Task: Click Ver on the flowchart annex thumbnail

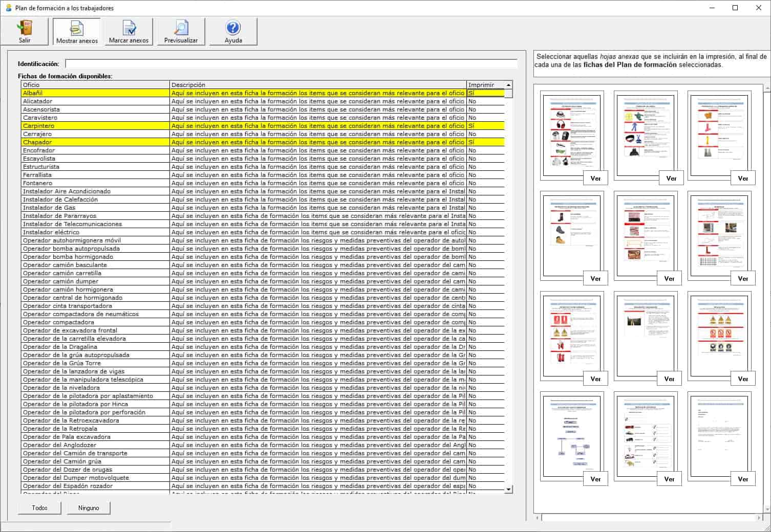Action: click(595, 479)
